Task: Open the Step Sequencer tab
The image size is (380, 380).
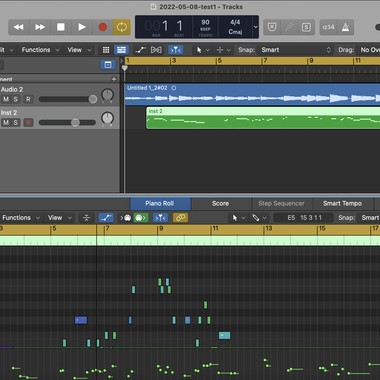Action: pyautogui.click(x=281, y=203)
